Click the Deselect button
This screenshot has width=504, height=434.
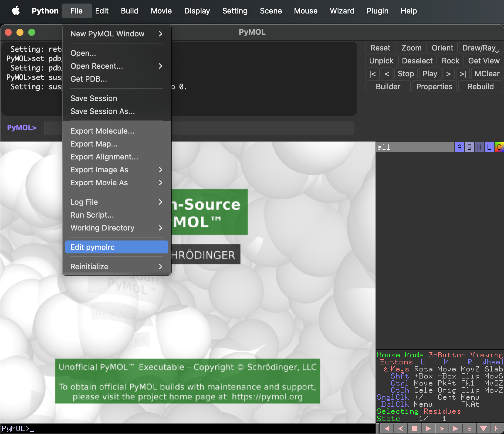417,61
